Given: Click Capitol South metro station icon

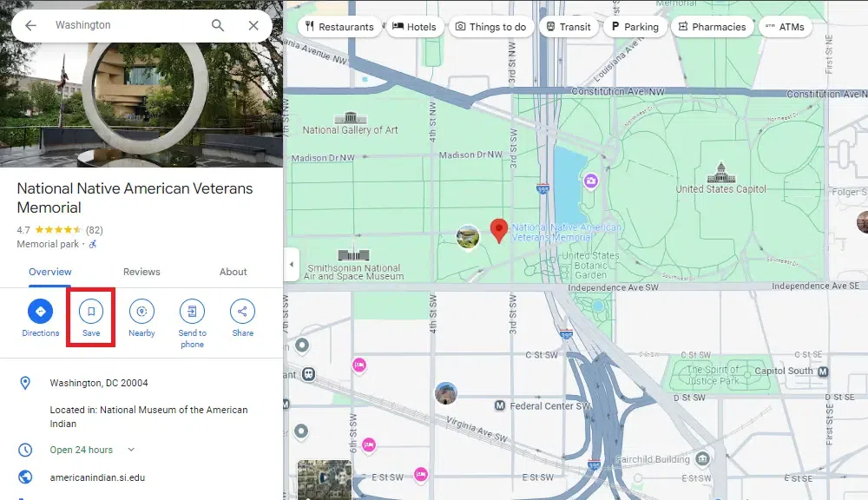Looking at the screenshot, I should coord(823,372).
